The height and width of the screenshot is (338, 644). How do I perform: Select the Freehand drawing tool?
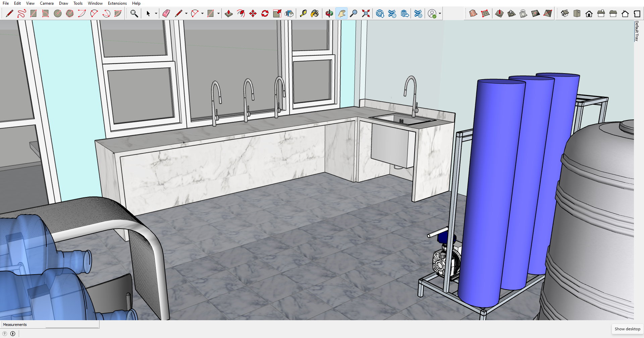[21, 13]
